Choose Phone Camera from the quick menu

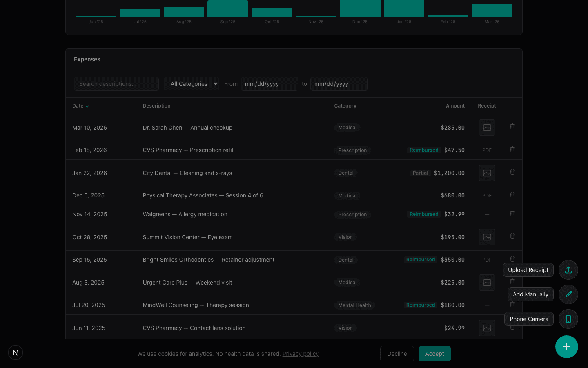tap(529, 319)
